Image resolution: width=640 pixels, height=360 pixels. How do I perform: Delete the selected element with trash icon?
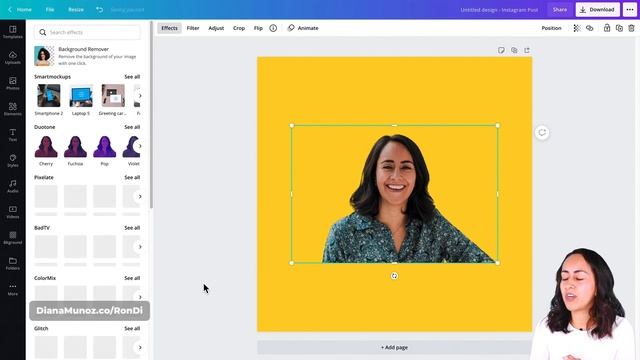coord(631,28)
